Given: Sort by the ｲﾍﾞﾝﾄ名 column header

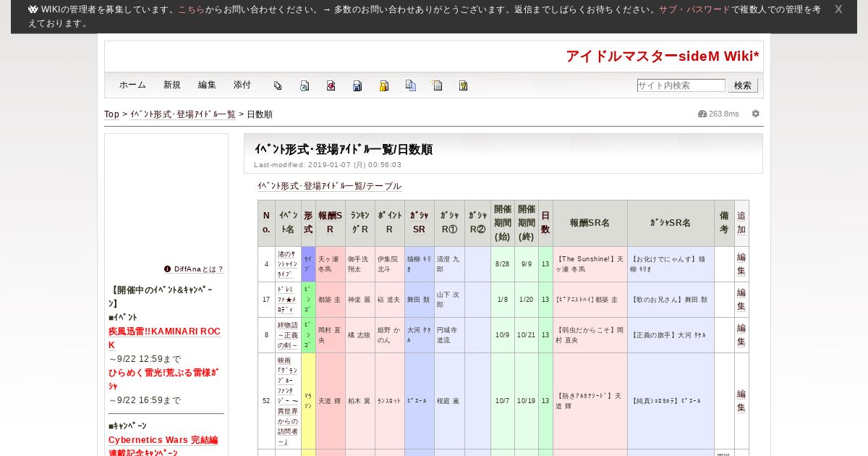Looking at the screenshot, I should click(288, 223).
